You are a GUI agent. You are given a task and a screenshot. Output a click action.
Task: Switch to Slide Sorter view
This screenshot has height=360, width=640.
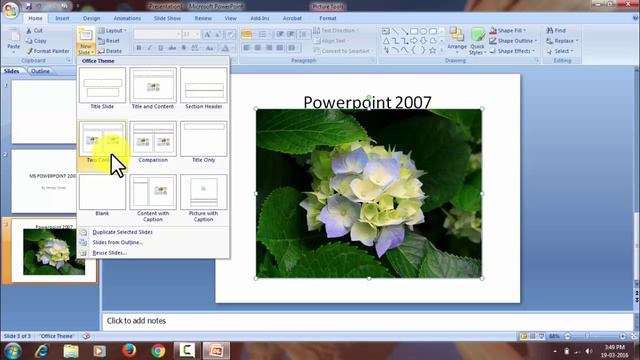(x=532, y=336)
